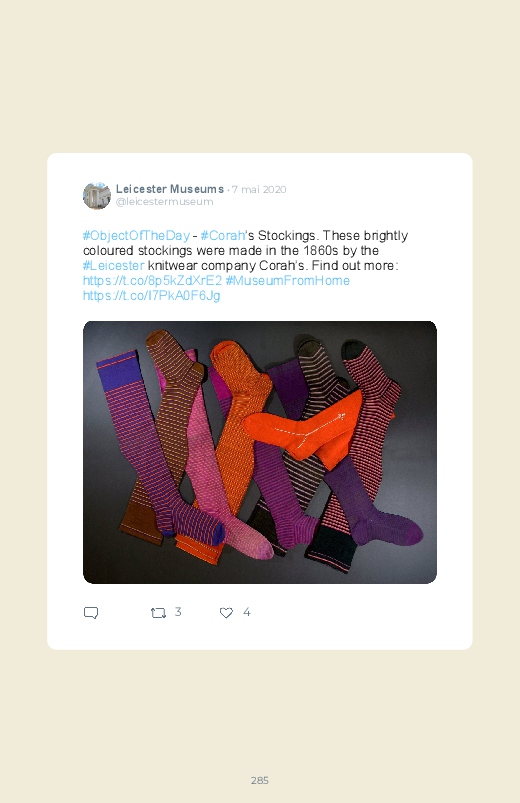
Task: Click the like count 4
Action: click(246, 612)
